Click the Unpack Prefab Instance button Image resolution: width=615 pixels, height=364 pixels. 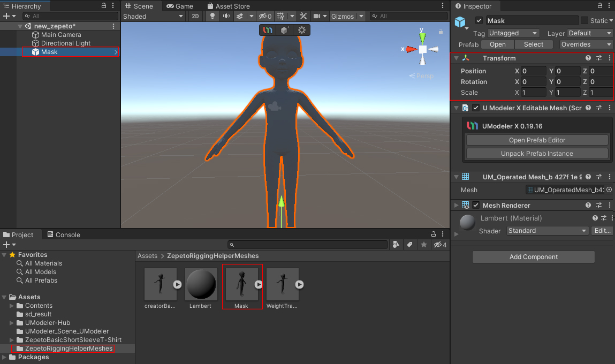pyautogui.click(x=537, y=154)
